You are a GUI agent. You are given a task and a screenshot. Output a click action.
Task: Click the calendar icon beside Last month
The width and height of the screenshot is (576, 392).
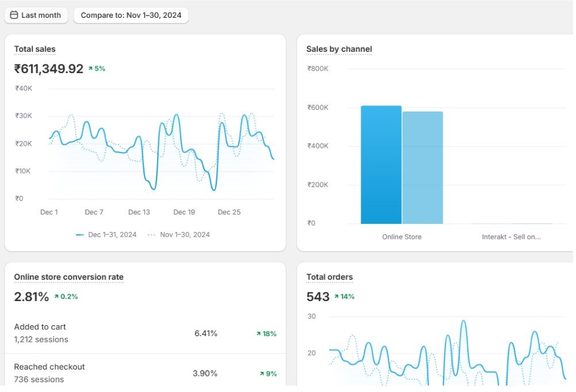[14, 15]
